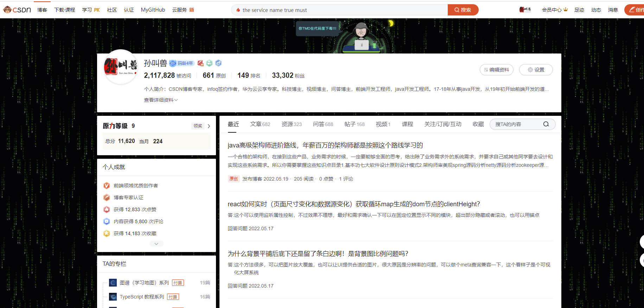The height and width of the screenshot is (308, 644).
Task: Click the red badge icon next to 码龄4年
Action: tap(200, 63)
